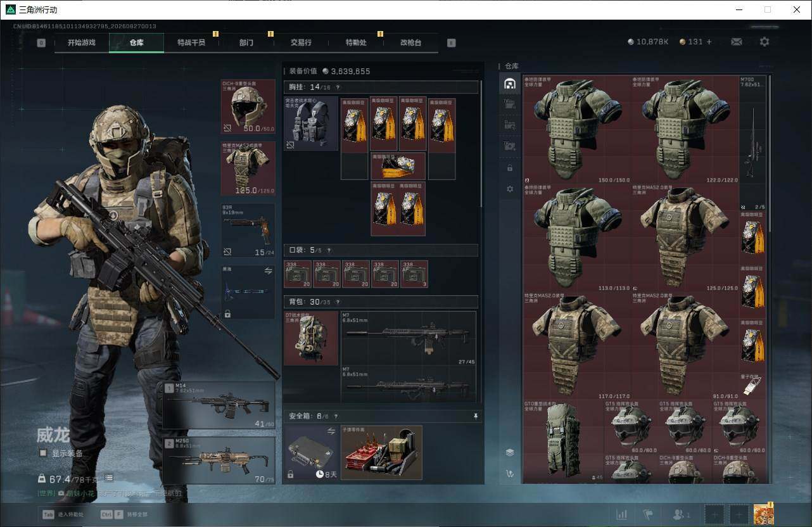Image resolution: width=812 pixels, height=527 pixels.
Task: Select the warehouse armor with 113.0/113.0 durability
Action: tap(577, 238)
